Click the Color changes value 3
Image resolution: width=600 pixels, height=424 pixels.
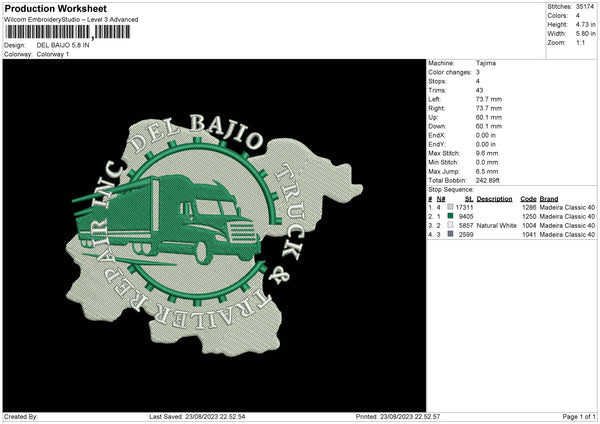pos(478,72)
